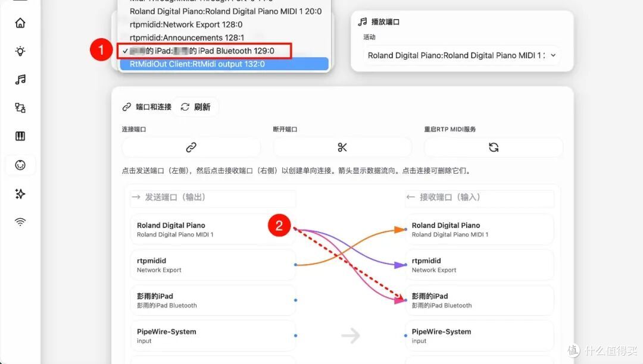Open the sparkle effects section in sidebar
This screenshot has width=643, height=364.
[20, 194]
